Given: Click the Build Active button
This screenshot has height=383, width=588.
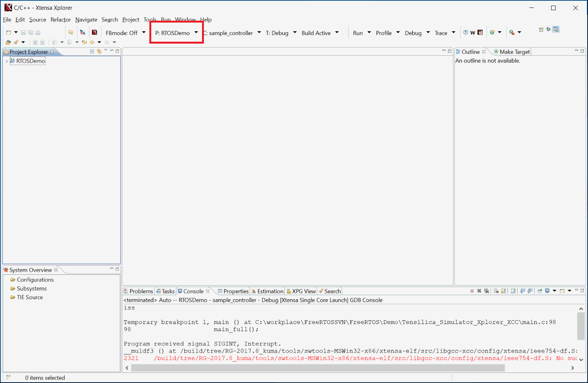Looking at the screenshot, I should point(316,33).
